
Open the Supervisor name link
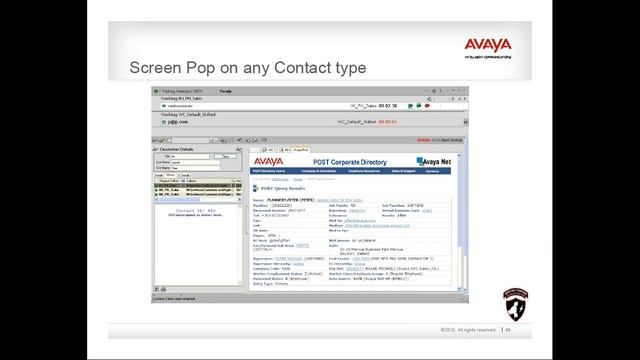pos(289,259)
